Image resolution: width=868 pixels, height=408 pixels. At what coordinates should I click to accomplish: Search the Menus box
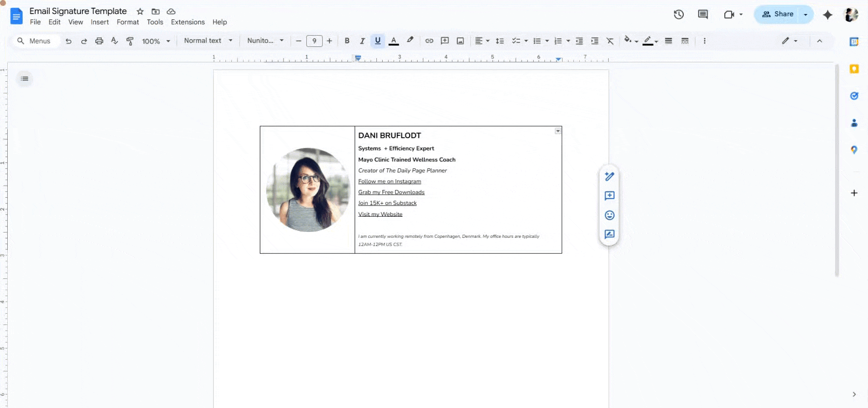coord(36,41)
